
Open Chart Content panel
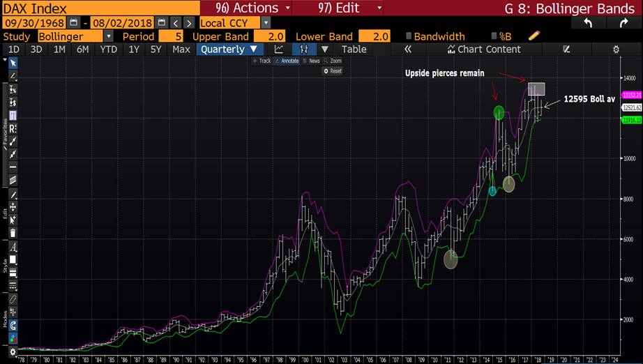coord(484,50)
